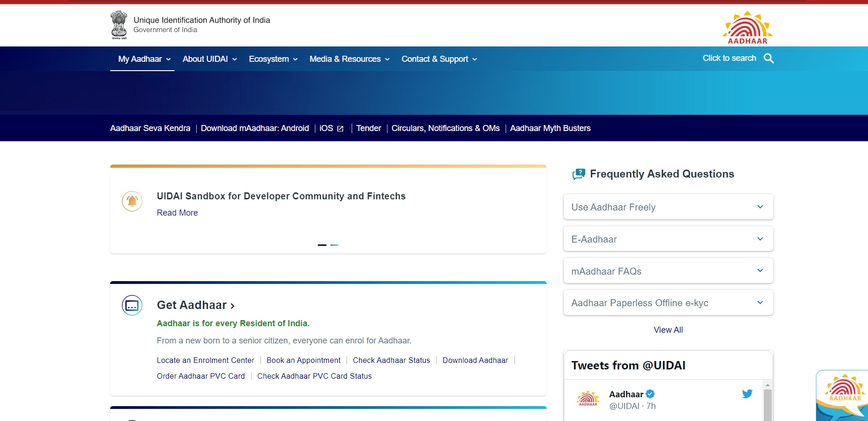Click the Aadhaar tweet profile avatar
Screen dimensions: 868x421
click(x=588, y=399)
